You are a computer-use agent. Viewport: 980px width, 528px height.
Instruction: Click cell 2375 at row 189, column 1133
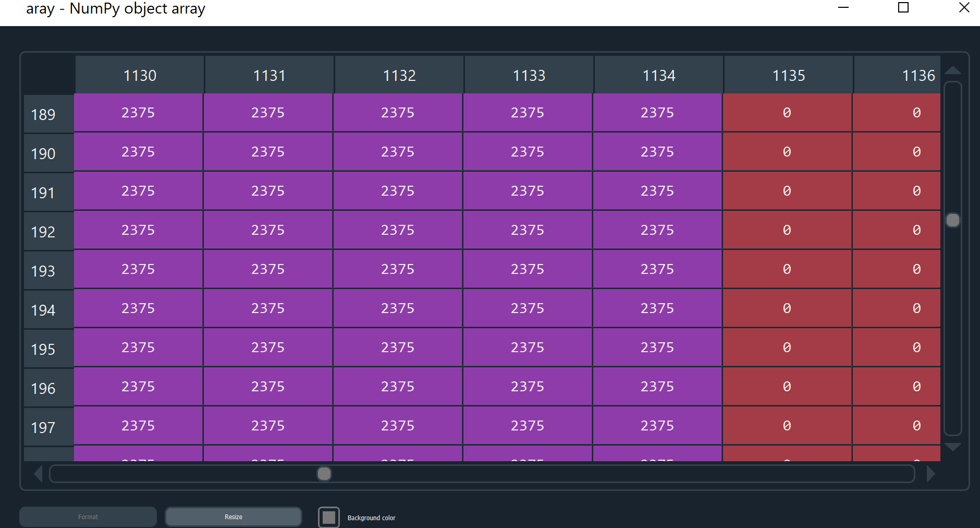(x=528, y=113)
